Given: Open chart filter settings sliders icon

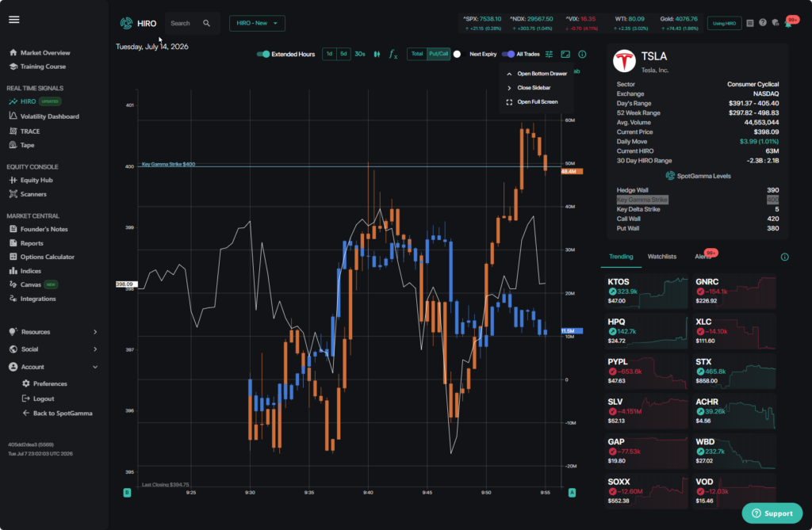Looking at the screenshot, I should 549,55.
